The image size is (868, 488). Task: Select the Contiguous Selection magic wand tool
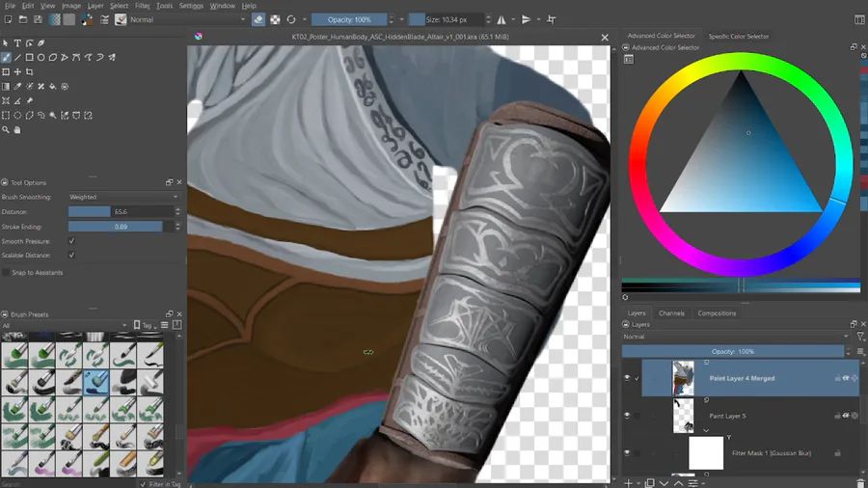(53, 116)
